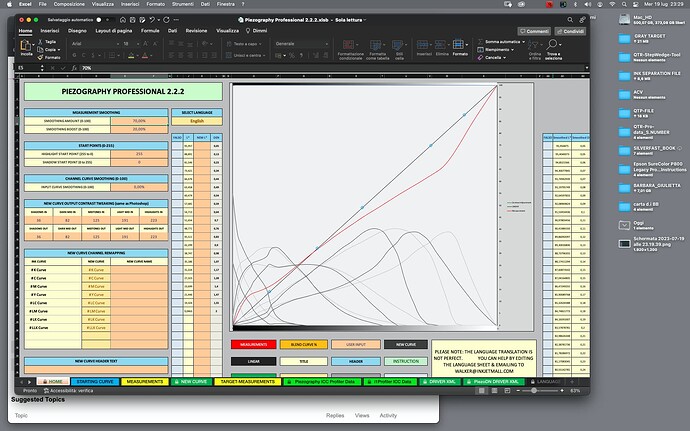Click the USER INPUT button
Screen dimensions: 690x431
coord(356,345)
